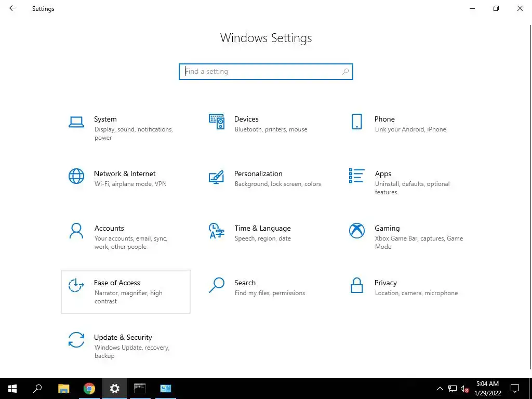This screenshot has width=532, height=399.
Task: Click "Link your Android, iPhone" description
Action: [x=410, y=129]
